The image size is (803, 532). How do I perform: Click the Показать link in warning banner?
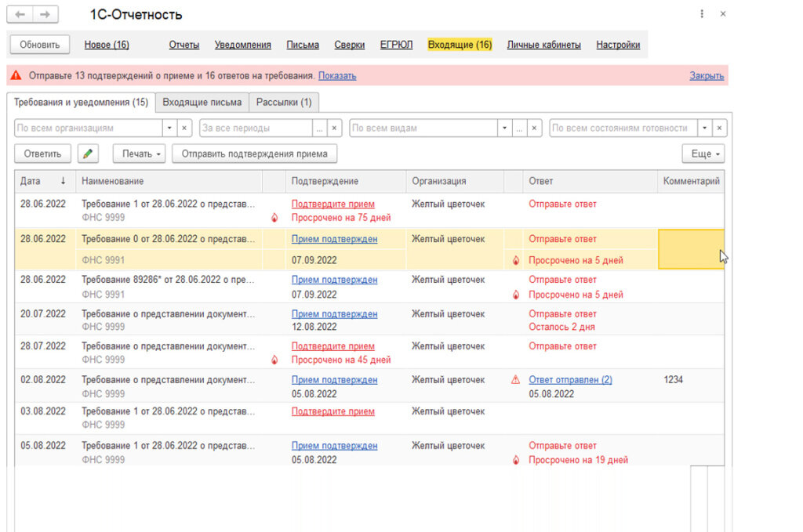click(337, 76)
